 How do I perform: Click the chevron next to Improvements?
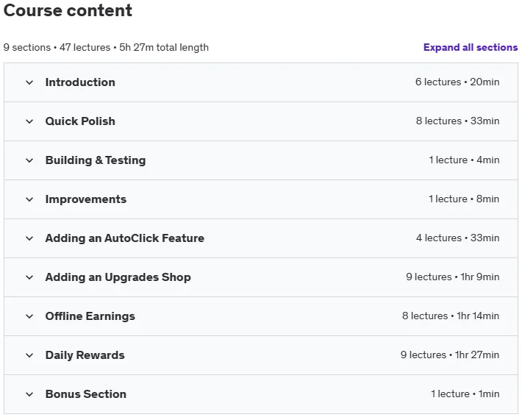pyautogui.click(x=29, y=199)
